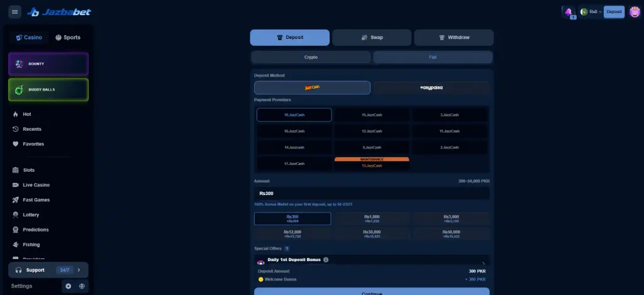Click the Predictions icon

(x=16, y=230)
